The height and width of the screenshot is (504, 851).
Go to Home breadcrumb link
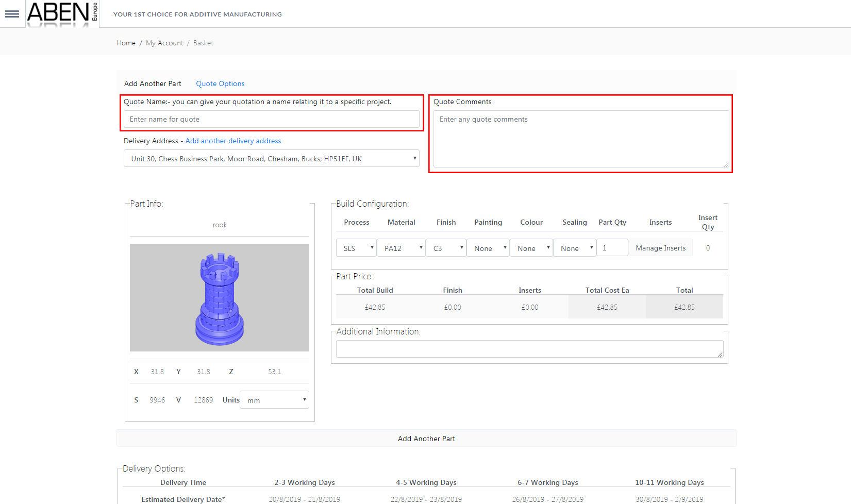click(x=126, y=43)
